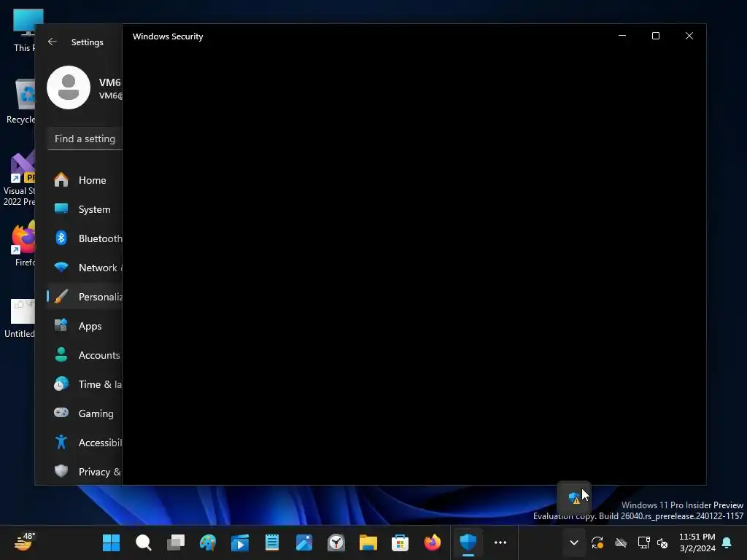Open the weather widget on the taskbar

(24, 542)
